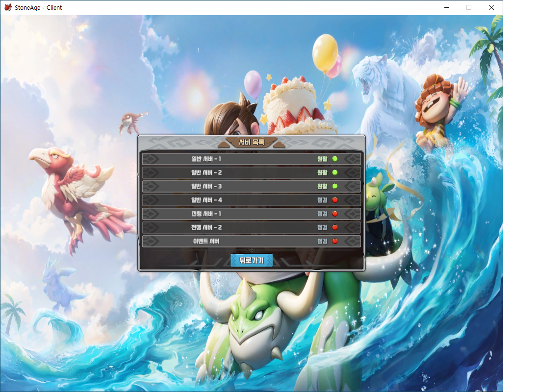This screenshot has width=539, height=392.
Task: Click red status dot of 전쟁 서버 - 1
Action: click(x=335, y=214)
